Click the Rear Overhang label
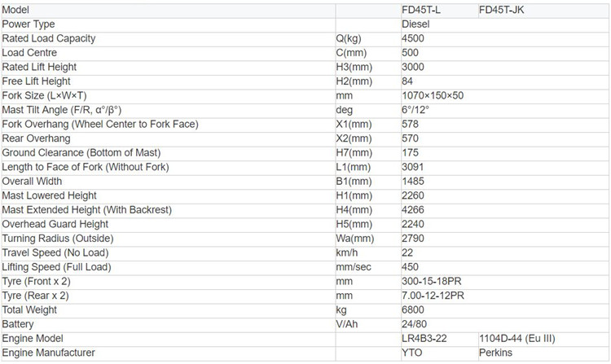611x364 pixels. click(x=36, y=138)
